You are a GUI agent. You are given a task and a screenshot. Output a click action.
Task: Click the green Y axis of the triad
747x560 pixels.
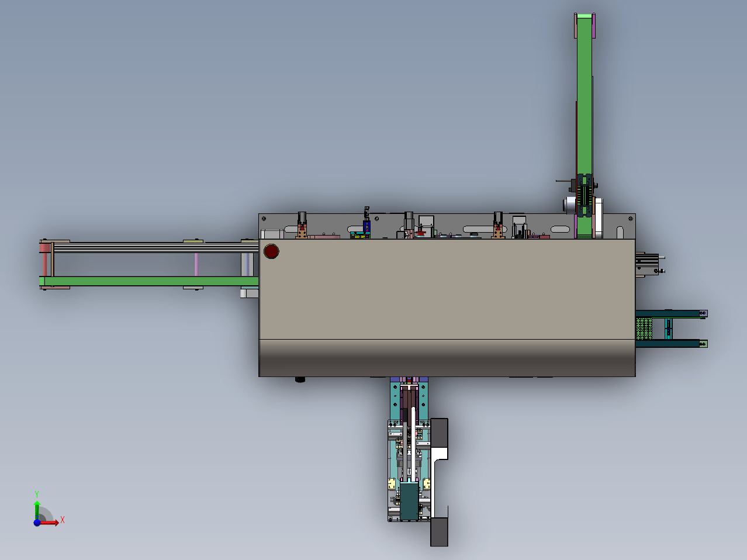click(x=37, y=510)
